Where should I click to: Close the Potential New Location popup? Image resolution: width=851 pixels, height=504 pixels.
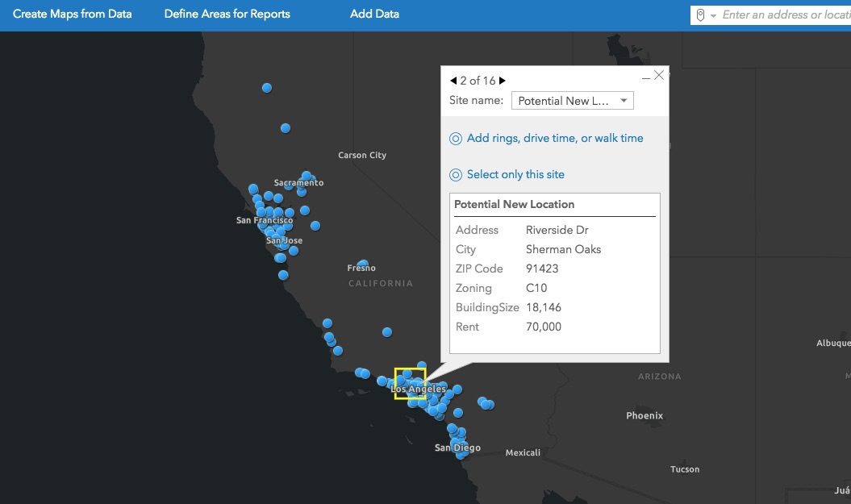[x=659, y=75]
